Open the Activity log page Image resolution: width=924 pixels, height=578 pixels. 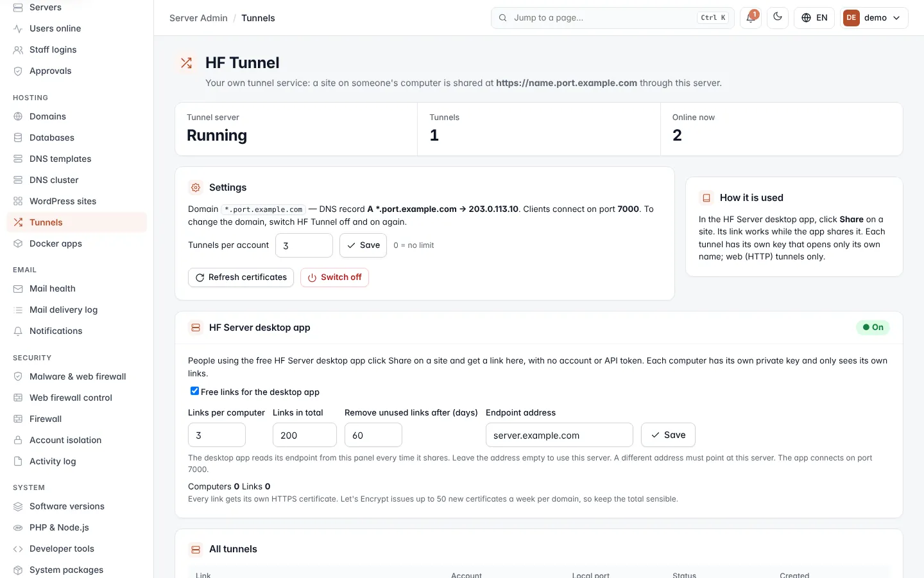(77, 462)
